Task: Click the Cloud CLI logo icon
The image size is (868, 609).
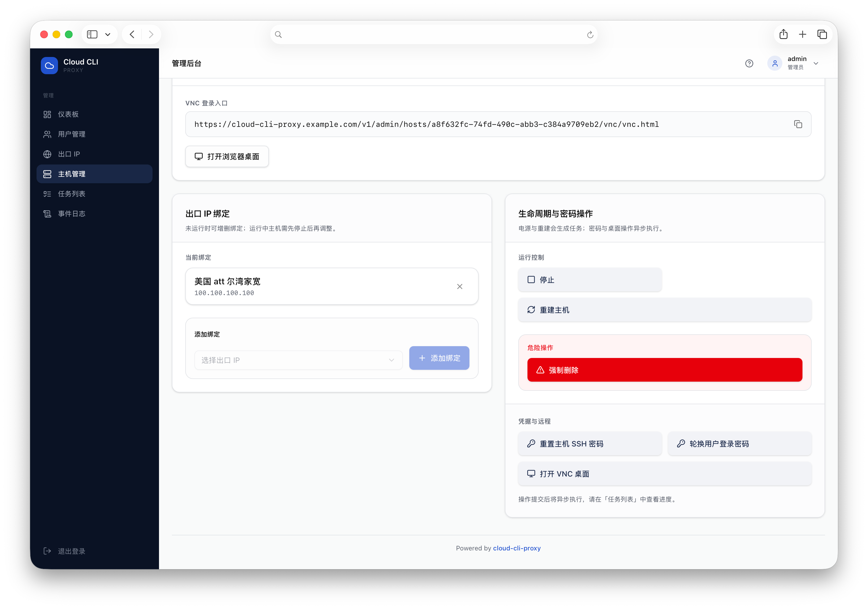Action: [49, 65]
